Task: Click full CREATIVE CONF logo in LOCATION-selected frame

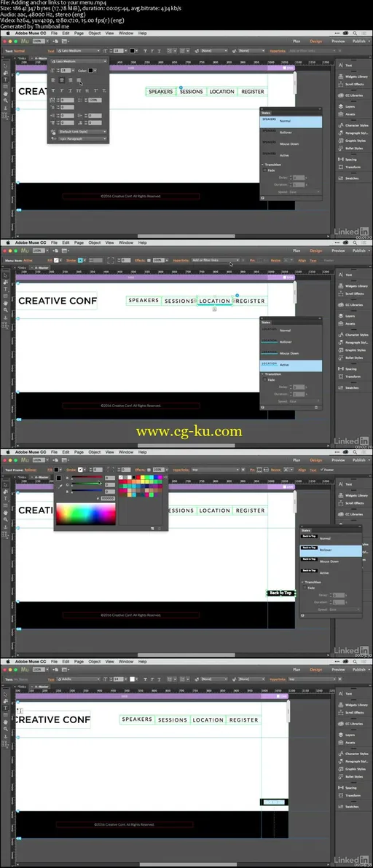Action: click(x=58, y=301)
